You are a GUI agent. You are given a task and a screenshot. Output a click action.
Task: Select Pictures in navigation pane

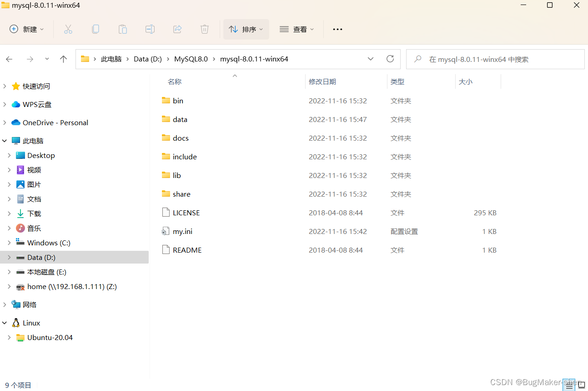[34, 184]
